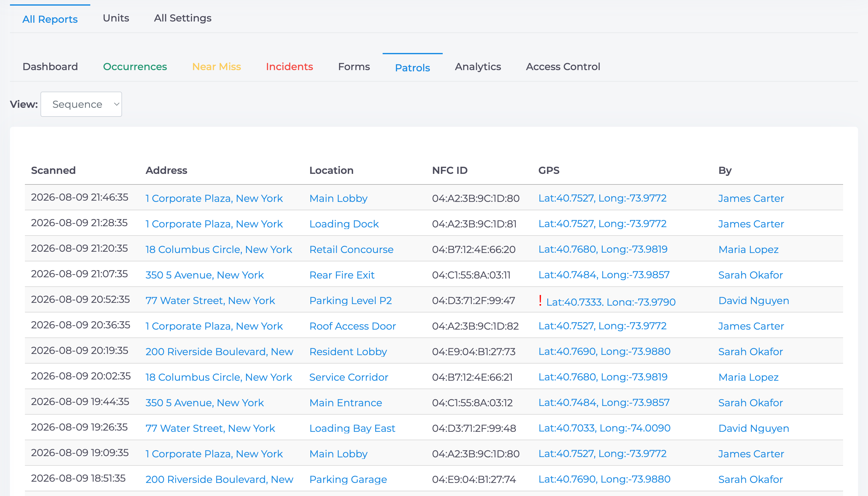
Task: Click the GPS column header
Action: pos(549,170)
